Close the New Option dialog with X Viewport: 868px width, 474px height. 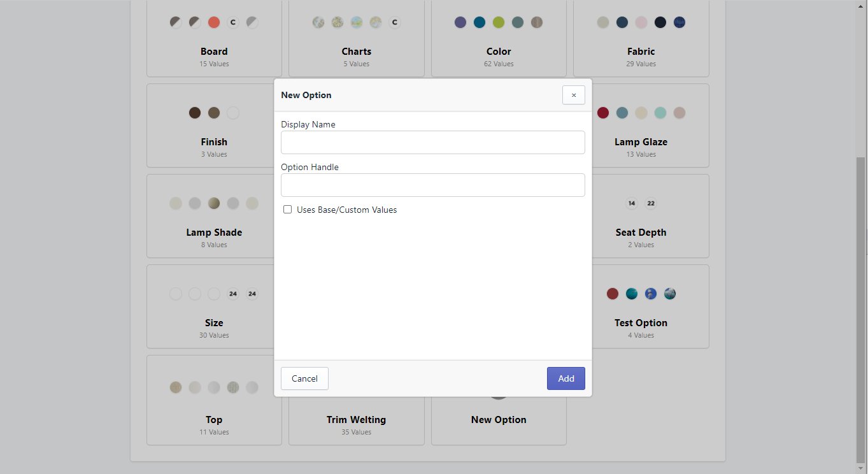tap(573, 95)
